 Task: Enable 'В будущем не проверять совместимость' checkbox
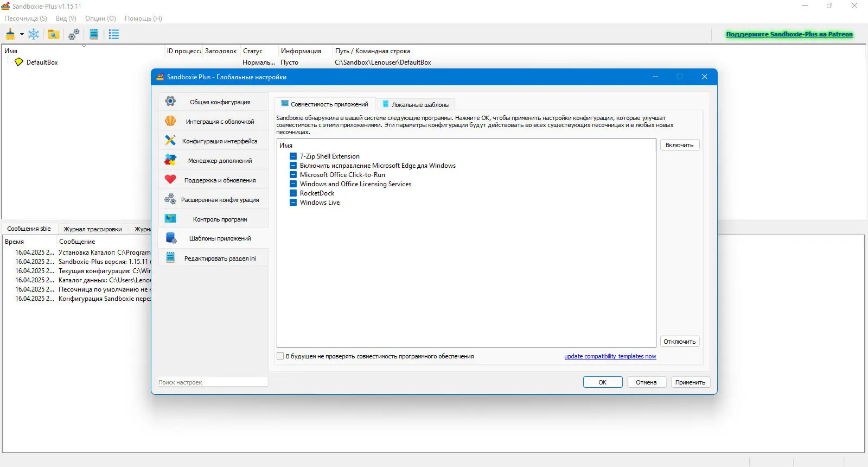click(x=280, y=356)
